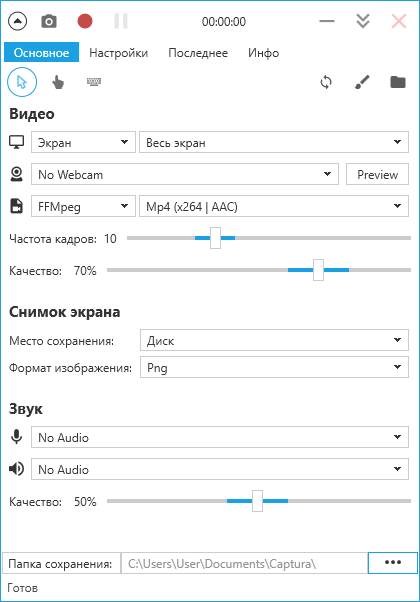Collapse the panel with the up-arrow circle icon
Image resolution: width=420 pixels, height=602 pixels.
coord(17,21)
